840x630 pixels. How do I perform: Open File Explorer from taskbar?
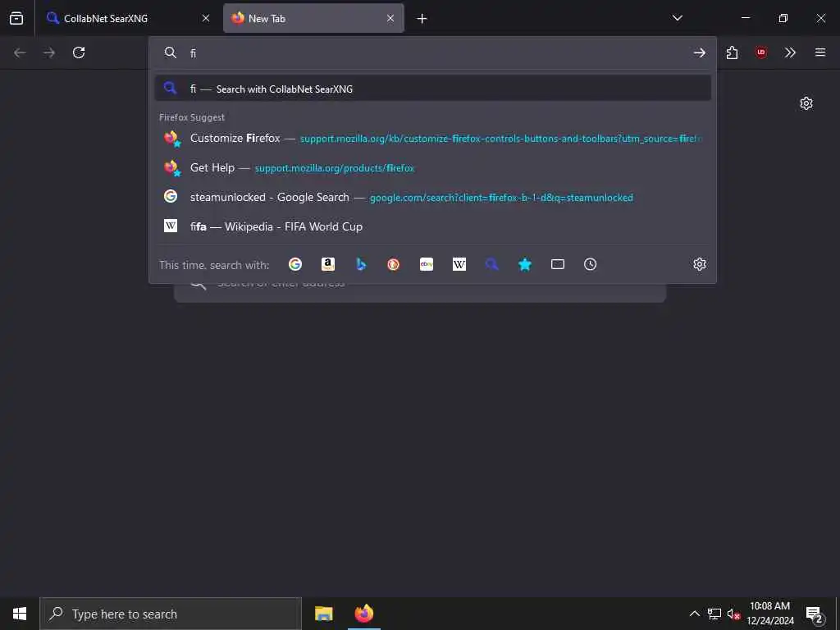[x=323, y=614]
